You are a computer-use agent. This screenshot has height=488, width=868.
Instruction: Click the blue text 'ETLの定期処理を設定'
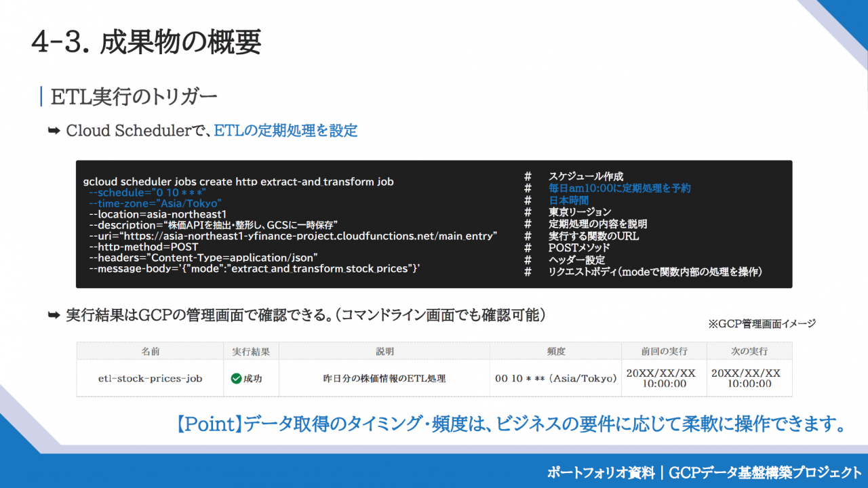coord(285,130)
